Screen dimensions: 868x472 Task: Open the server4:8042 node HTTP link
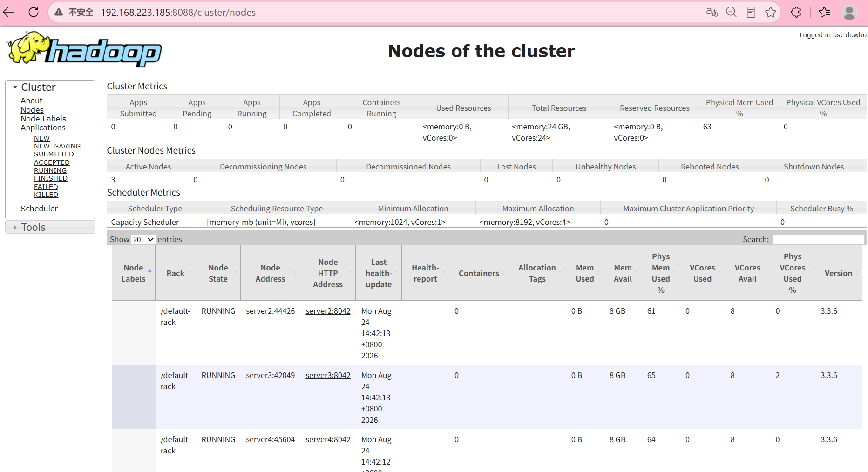tap(328, 439)
